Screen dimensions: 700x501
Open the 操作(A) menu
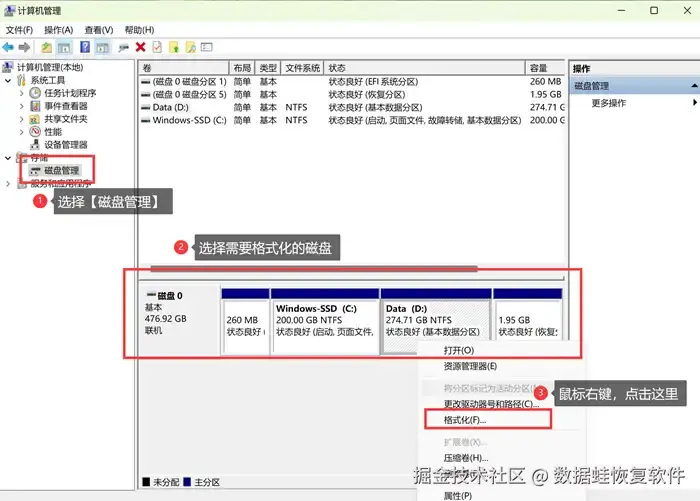point(58,30)
